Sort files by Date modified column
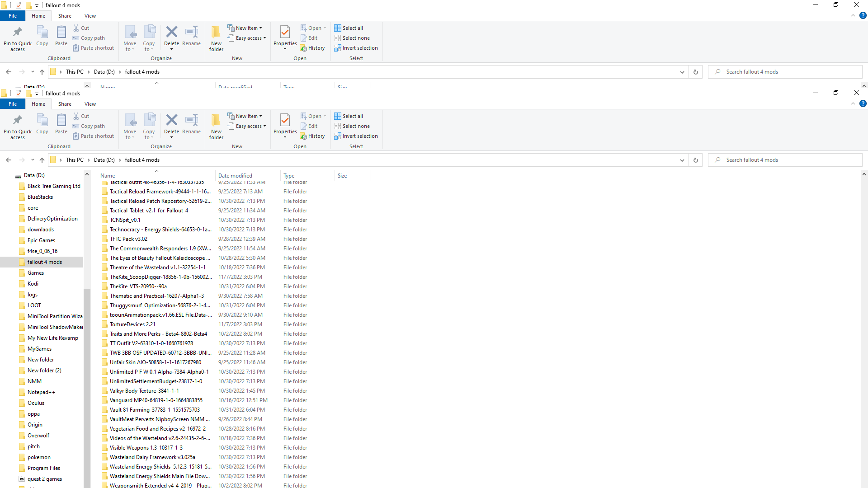 pos(235,176)
